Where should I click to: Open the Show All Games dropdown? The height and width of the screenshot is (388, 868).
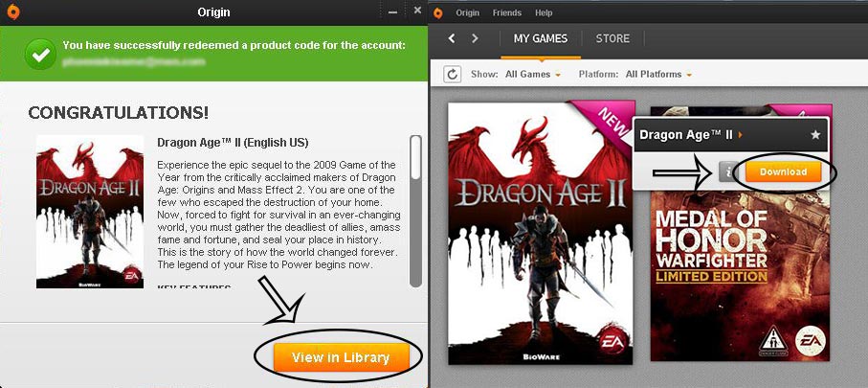click(533, 75)
